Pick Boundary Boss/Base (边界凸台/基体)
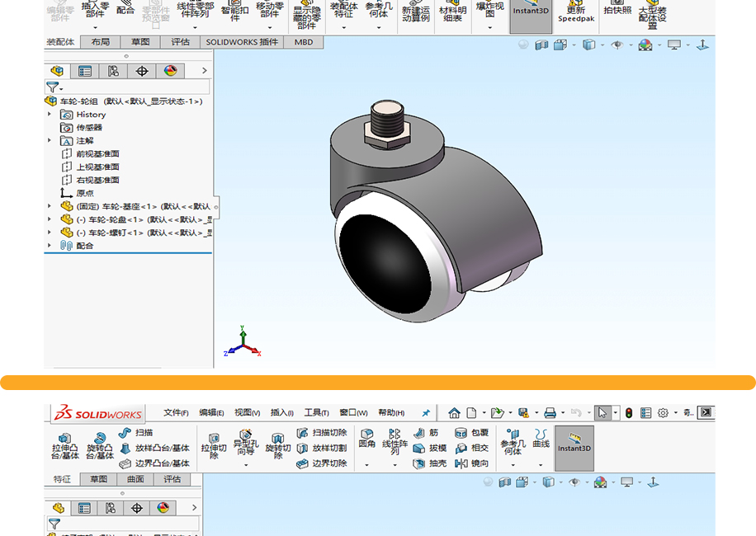Viewport: 756px width, 536px height. tap(154, 463)
